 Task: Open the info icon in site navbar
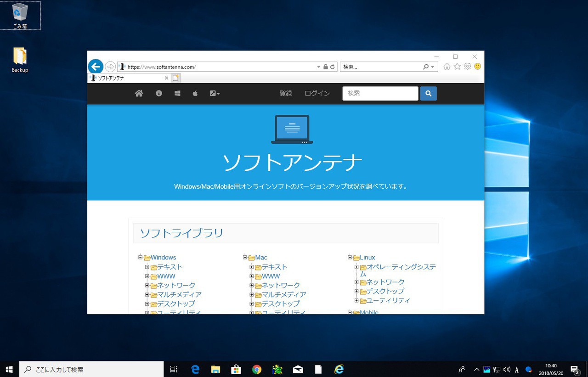(x=159, y=93)
